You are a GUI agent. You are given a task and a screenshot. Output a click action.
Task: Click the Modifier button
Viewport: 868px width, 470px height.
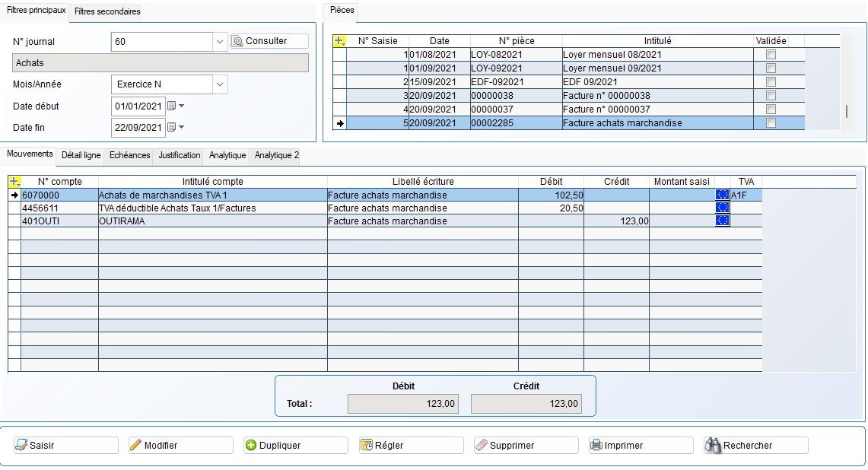coord(181,445)
